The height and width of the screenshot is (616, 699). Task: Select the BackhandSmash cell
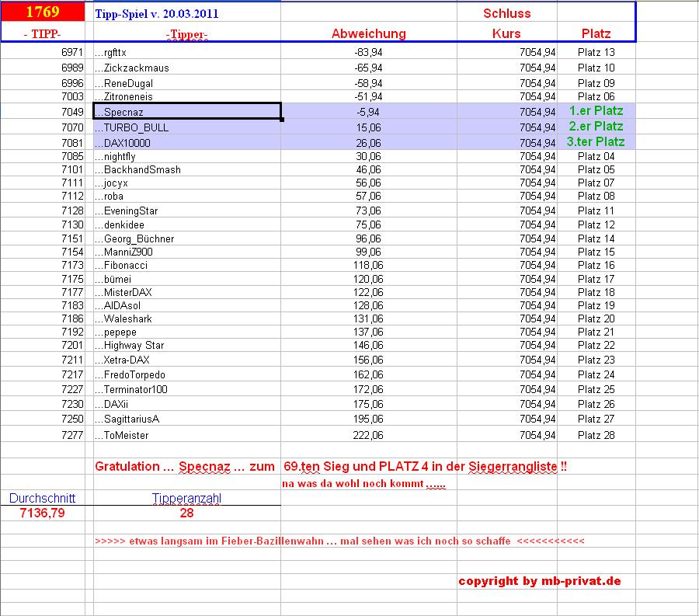tap(186, 169)
